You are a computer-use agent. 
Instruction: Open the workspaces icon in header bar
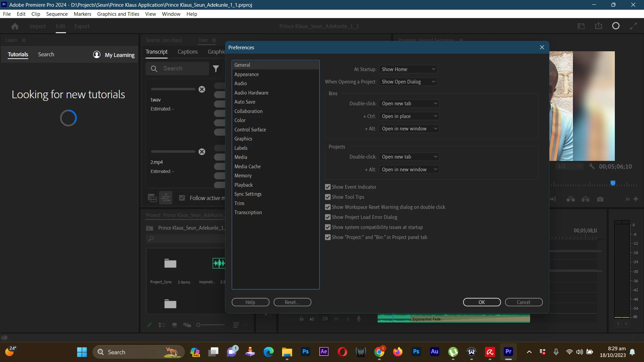pyautogui.click(x=581, y=26)
